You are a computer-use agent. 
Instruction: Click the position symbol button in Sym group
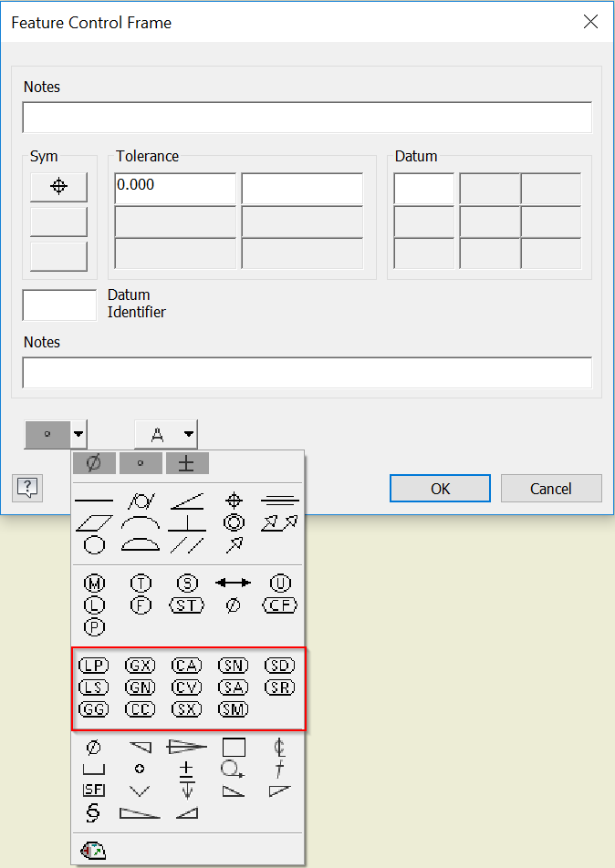click(57, 187)
